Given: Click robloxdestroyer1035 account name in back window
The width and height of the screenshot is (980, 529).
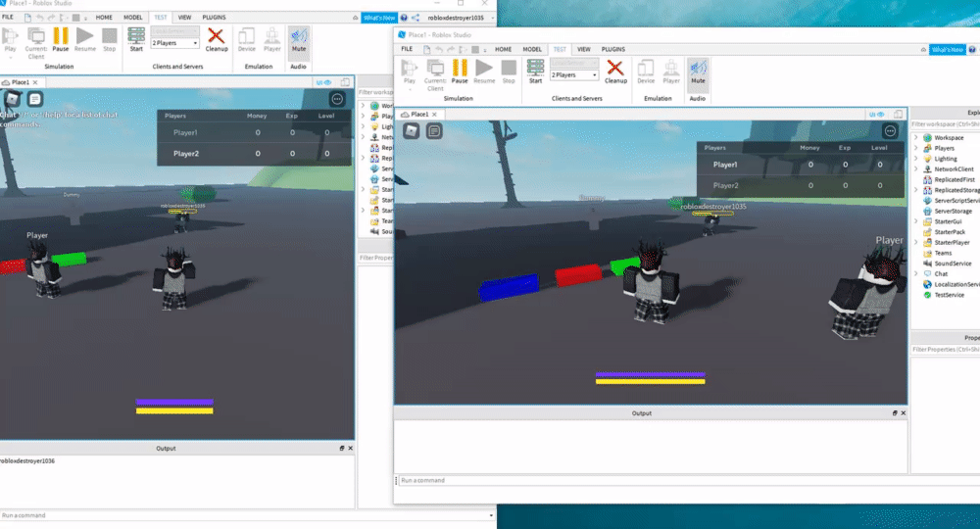Looking at the screenshot, I should [456, 18].
